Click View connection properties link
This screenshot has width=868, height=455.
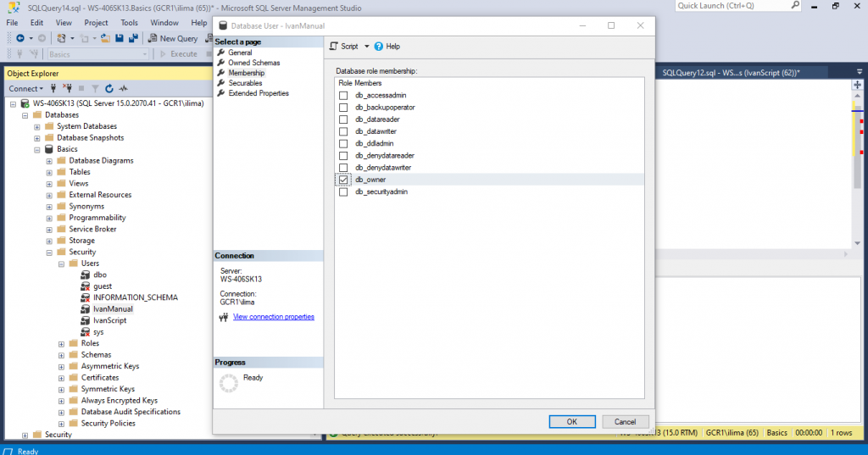point(274,317)
